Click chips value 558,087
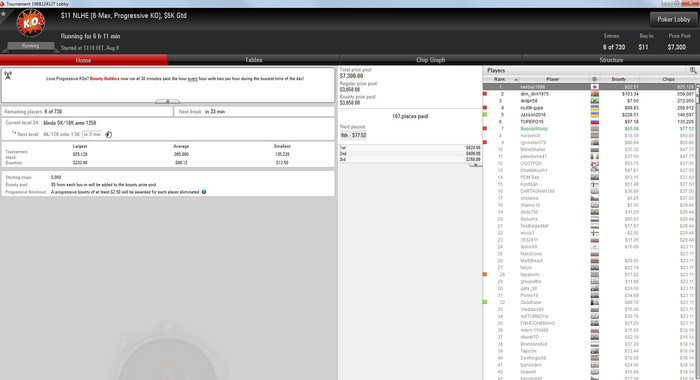The image size is (700, 380). click(685, 94)
